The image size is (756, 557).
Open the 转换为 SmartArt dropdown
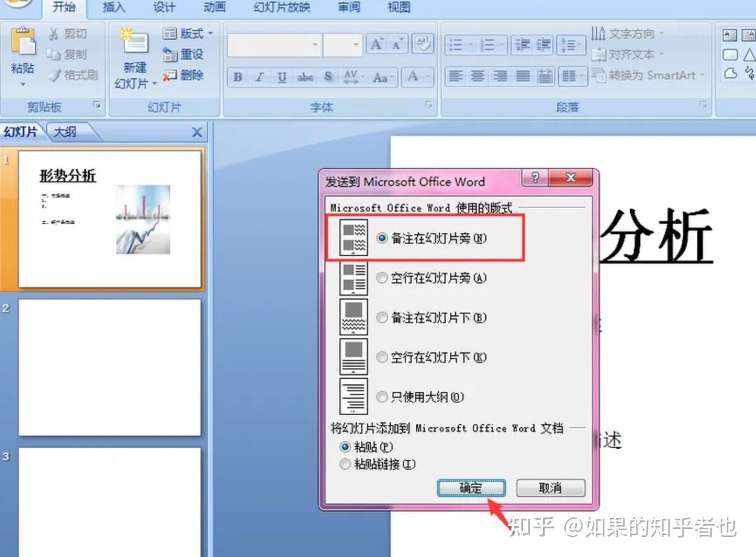[649, 75]
